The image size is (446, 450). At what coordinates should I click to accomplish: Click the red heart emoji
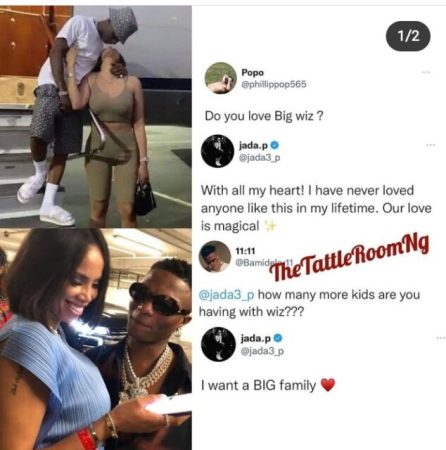328,385
